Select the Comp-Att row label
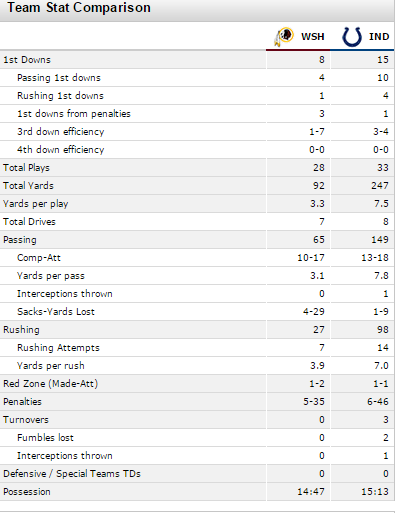Viewport: 395px width, 513px height. [39, 258]
